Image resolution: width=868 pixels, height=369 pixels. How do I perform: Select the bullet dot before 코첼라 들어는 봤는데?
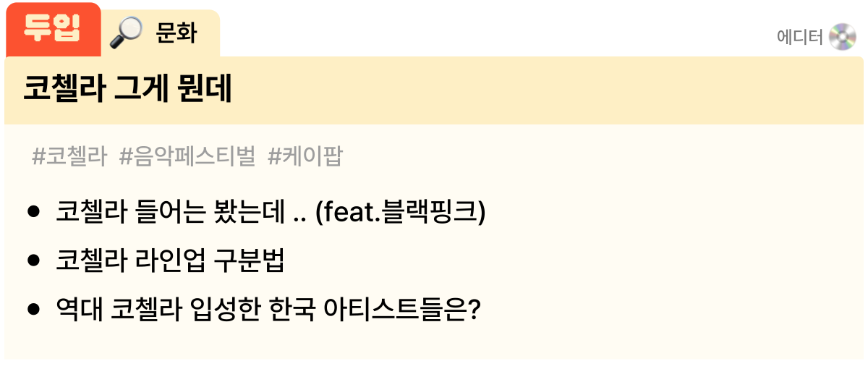click(33, 212)
